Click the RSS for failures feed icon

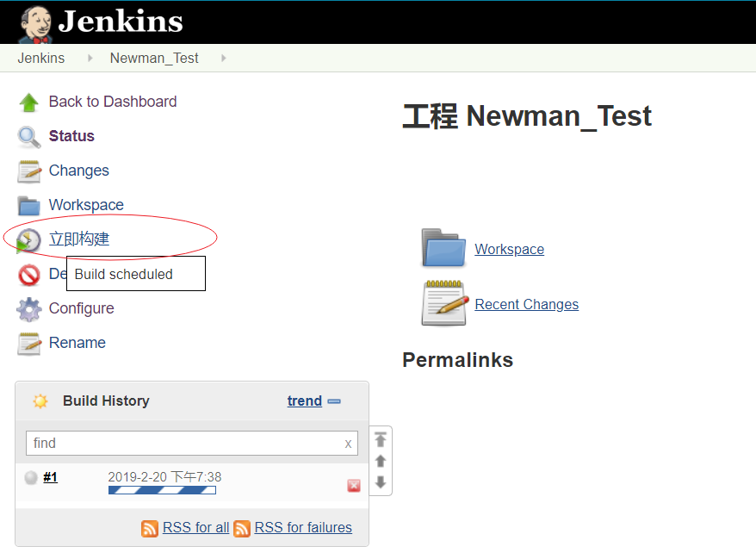point(242,528)
